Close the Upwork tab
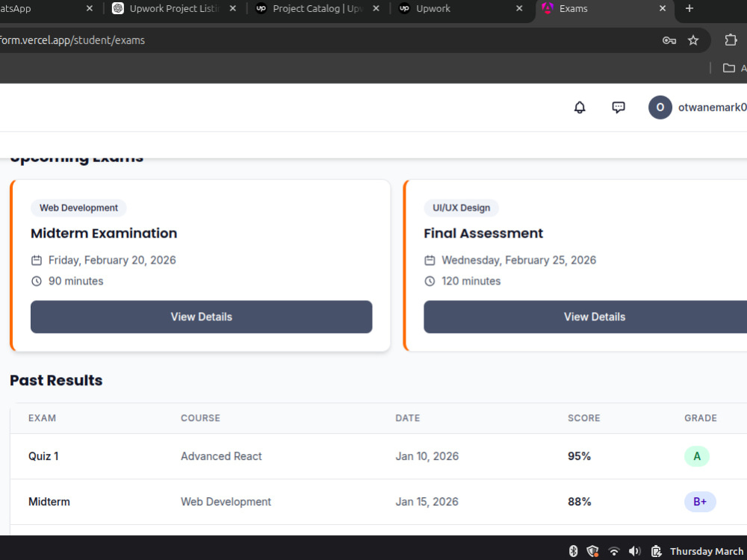Image resolution: width=747 pixels, height=560 pixels. (519, 8)
